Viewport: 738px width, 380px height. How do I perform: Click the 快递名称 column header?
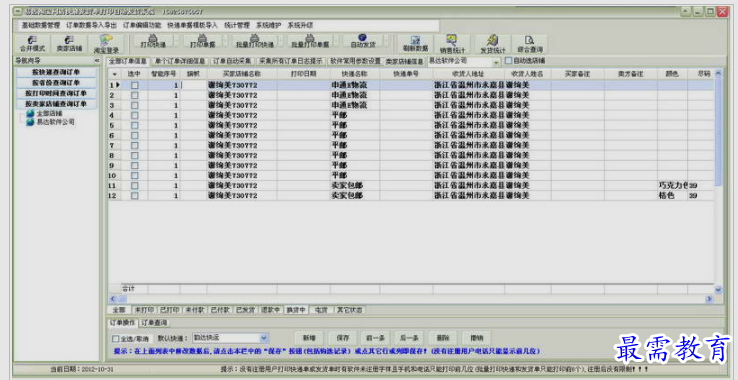(x=355, y=74)
